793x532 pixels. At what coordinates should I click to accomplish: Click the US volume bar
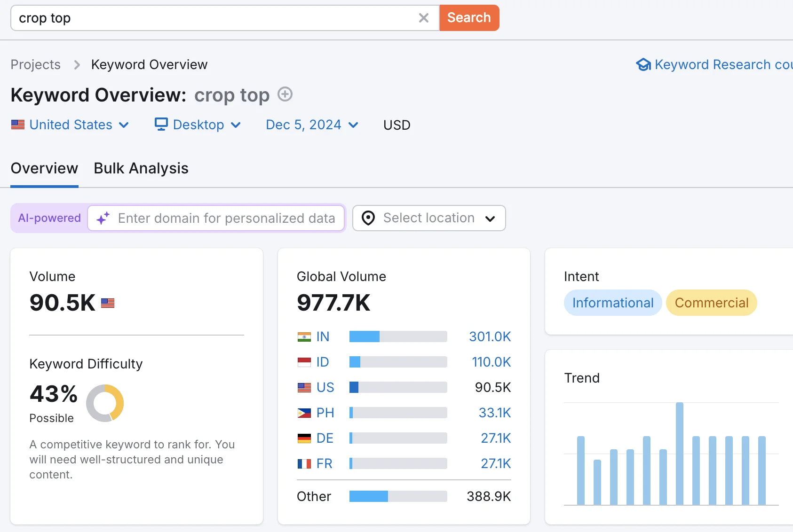click(x=398, y=387)
